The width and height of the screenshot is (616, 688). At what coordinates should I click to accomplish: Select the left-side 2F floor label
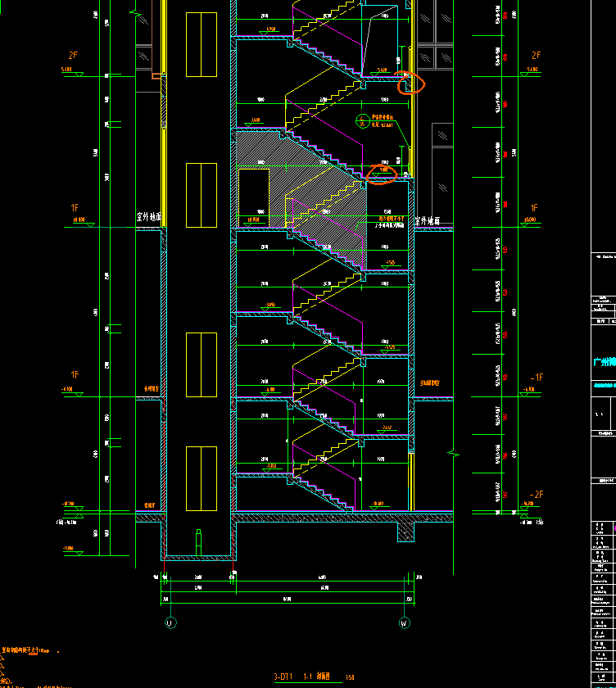pos(73,56)
